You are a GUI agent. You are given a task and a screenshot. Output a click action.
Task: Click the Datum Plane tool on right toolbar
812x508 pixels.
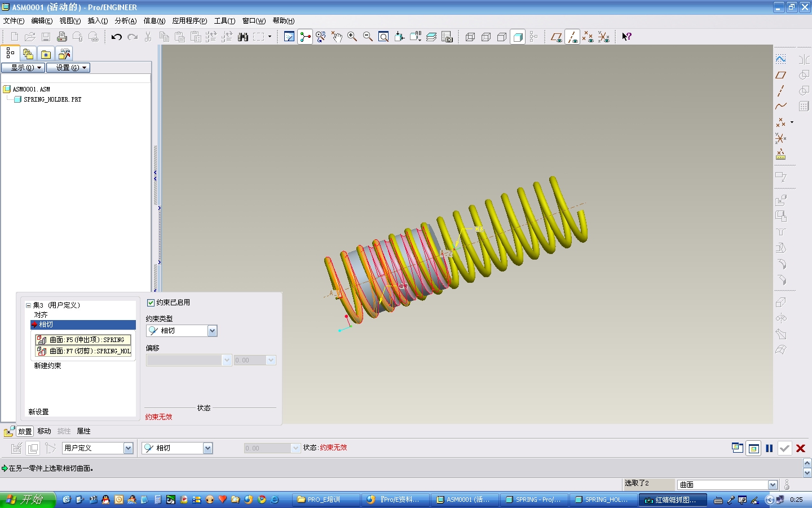tap(781, 75)
